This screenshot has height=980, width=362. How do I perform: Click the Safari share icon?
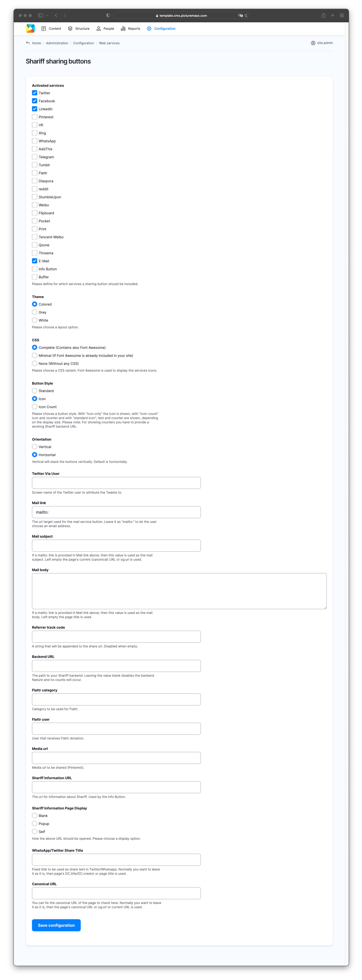point(324,16)
